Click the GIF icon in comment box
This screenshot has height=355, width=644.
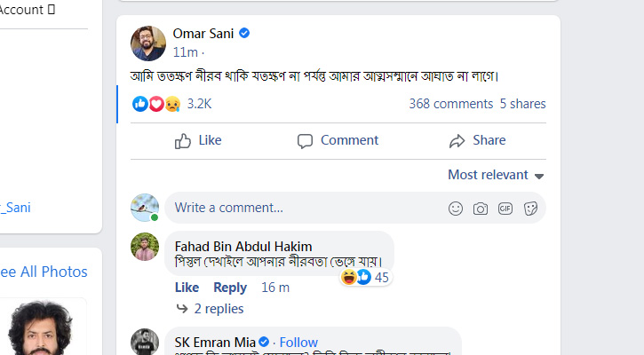coord(505,209)
